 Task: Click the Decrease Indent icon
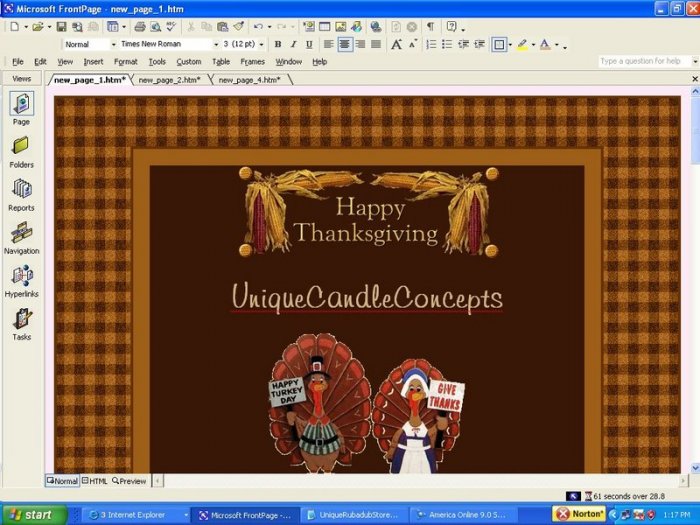tap(463, 44)
